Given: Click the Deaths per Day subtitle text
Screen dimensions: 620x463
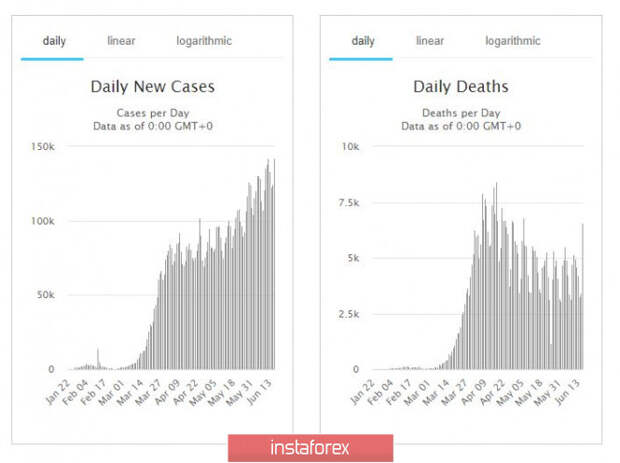Looking at the screenshot, I should [461, 113].
